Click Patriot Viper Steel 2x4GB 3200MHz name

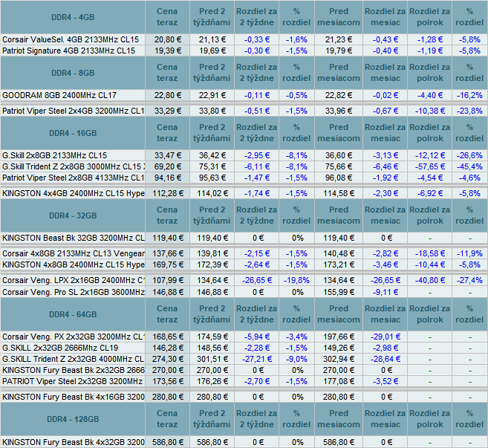tap(73, 111)
